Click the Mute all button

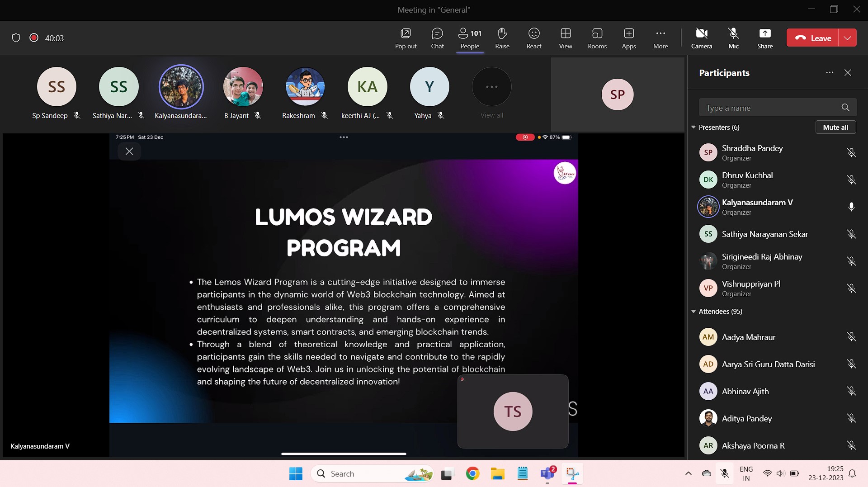[x=835, y=128]
